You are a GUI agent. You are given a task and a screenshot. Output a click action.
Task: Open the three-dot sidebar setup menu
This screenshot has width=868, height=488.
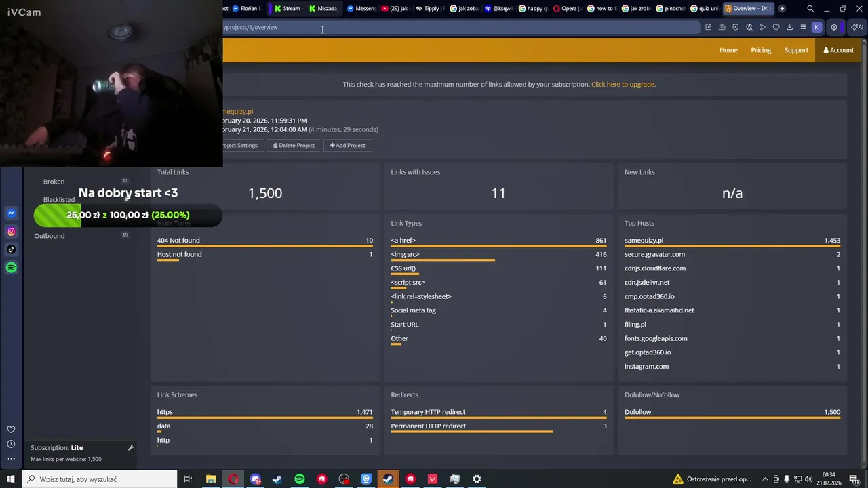pos(11,459)
